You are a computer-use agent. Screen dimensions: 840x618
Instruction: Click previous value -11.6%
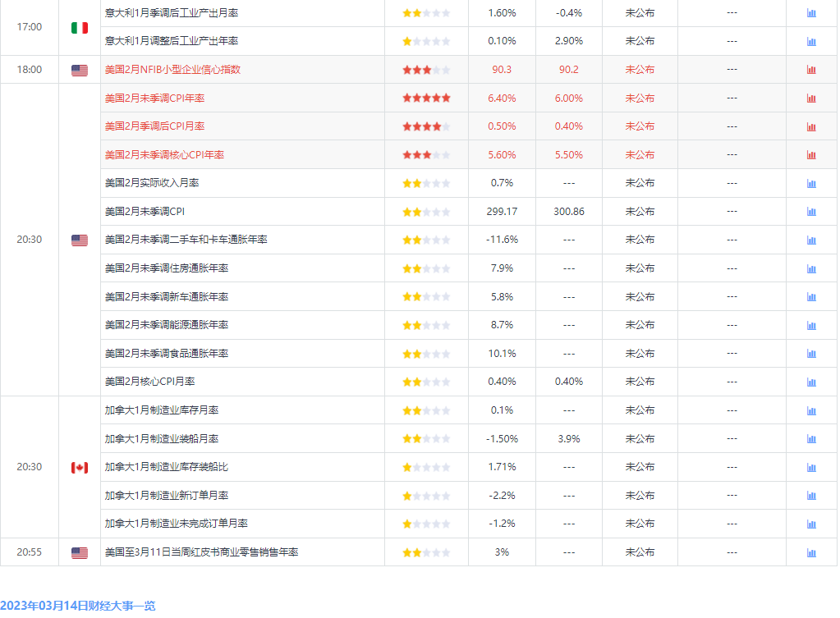(502, 240)
